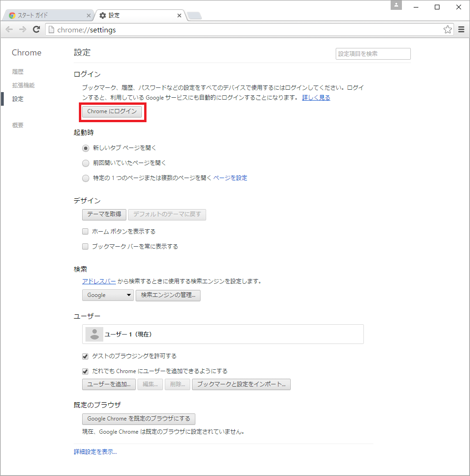Open the Chrome menu (hamburger icon)

point(461,29)
